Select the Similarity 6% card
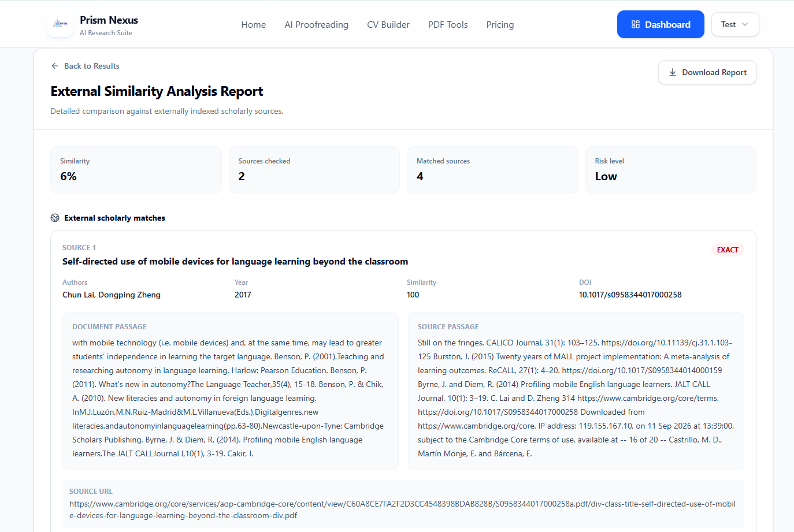The height and width of the screenshot is (532, 794). point(136,170)
